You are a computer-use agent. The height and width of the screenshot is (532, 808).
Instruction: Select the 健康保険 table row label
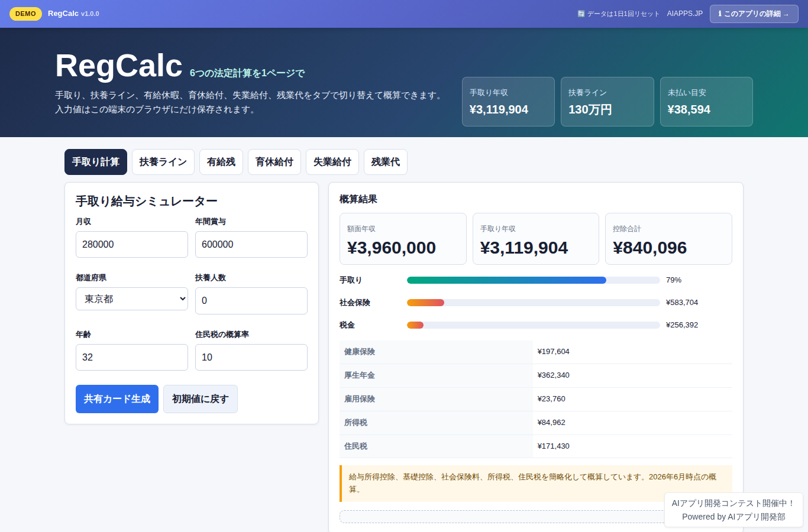pyautogui.click(x=436, y=352)
